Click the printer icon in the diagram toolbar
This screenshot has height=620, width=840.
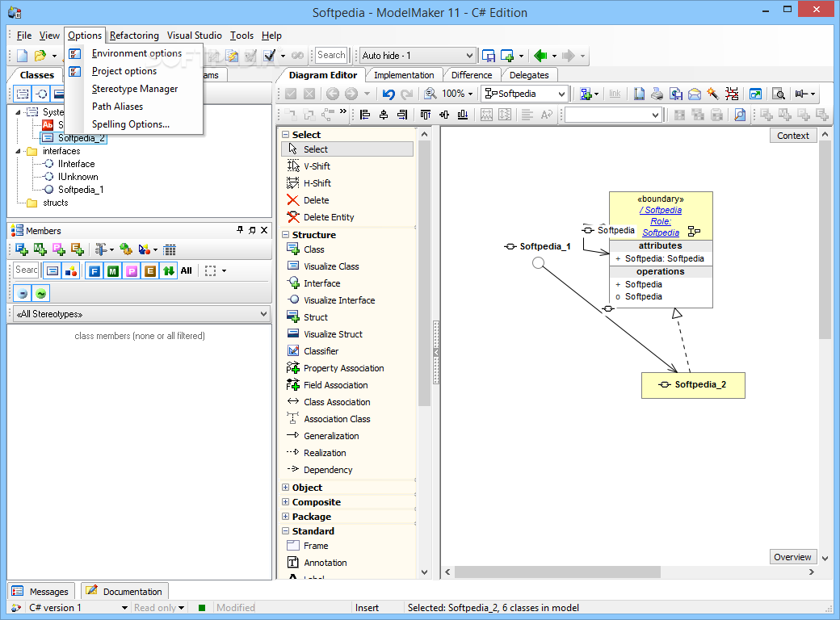click(657, 94)
